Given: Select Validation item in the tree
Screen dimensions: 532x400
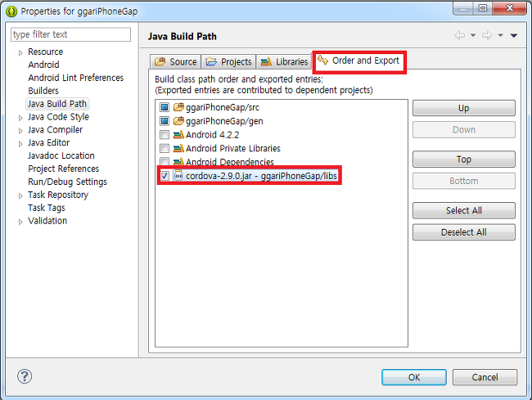Looking at the screenshot, I should [x=47, y=221].
